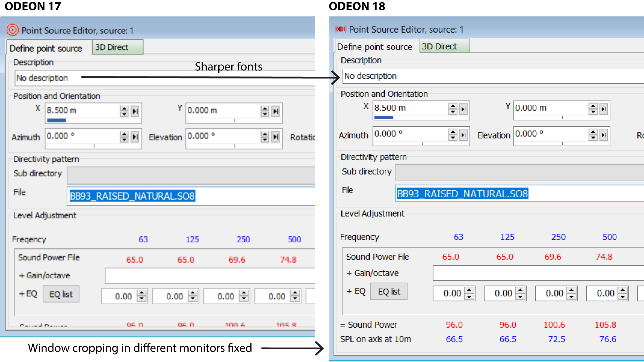Screen dimensions: 644x362
Task: Click jump-to-end icon beside Azimuth in ODEON 17
Action: click(x=135, y=137)
